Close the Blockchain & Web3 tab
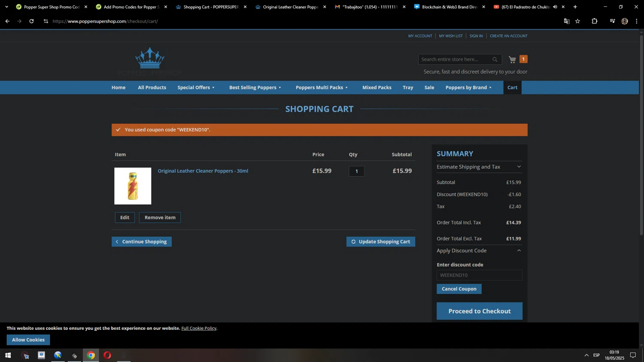This screenshot has width=644, height=362. pyautogui.click(x=483, y=7)
